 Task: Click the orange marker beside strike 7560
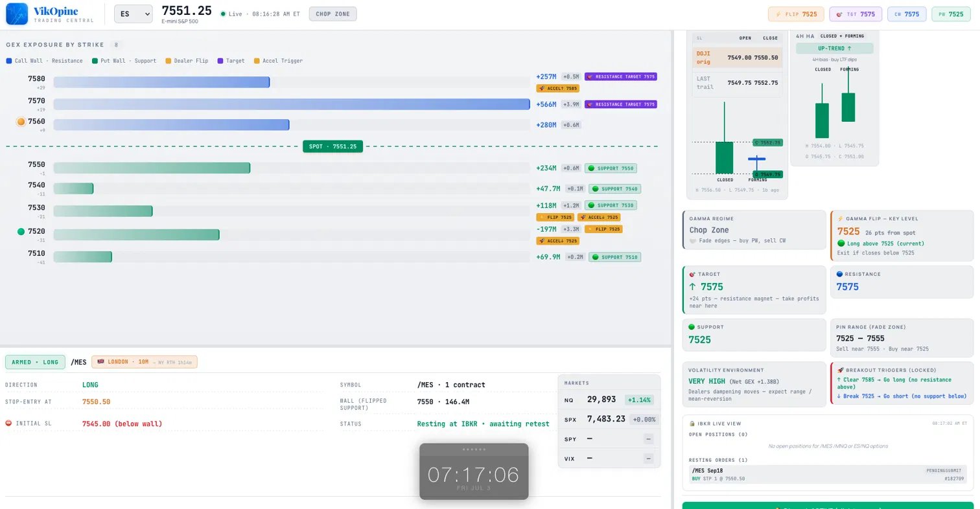point(21,121)
